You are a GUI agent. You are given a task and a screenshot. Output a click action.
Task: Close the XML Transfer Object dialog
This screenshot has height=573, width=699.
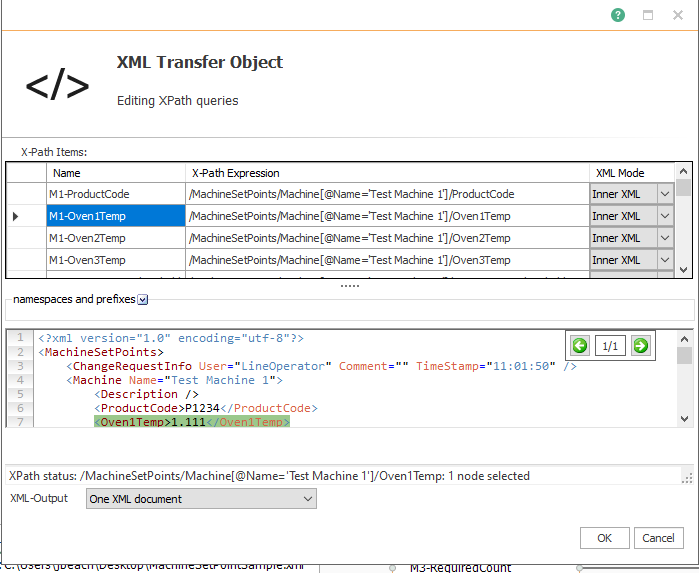[678, 15]
